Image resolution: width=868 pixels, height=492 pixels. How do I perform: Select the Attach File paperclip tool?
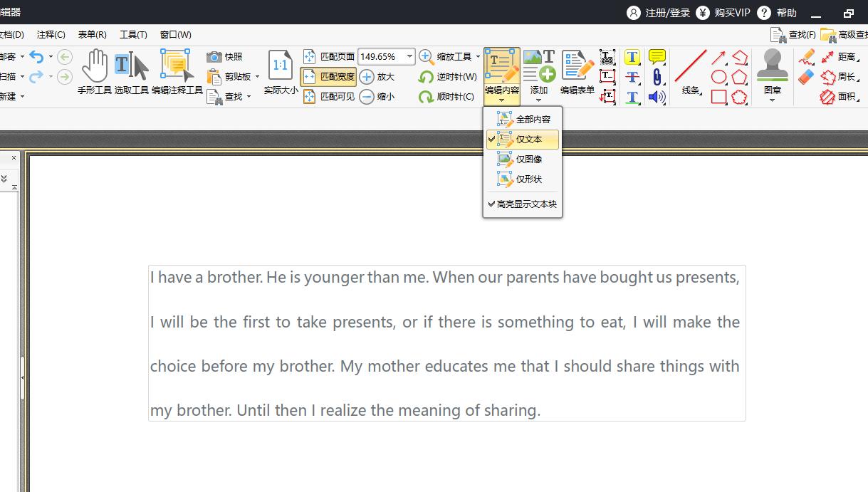tap(657, 77)
